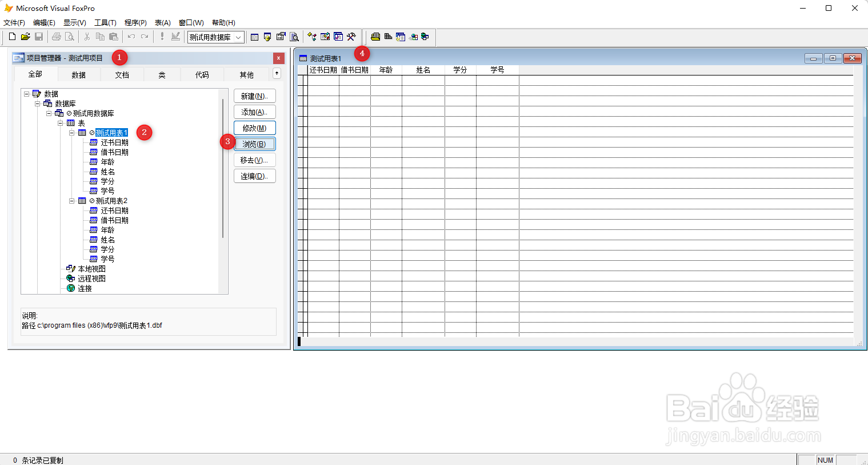This screenshot has height=465, width=868.
Task: Click the 浏览(B) button
Action: (254, 144)
